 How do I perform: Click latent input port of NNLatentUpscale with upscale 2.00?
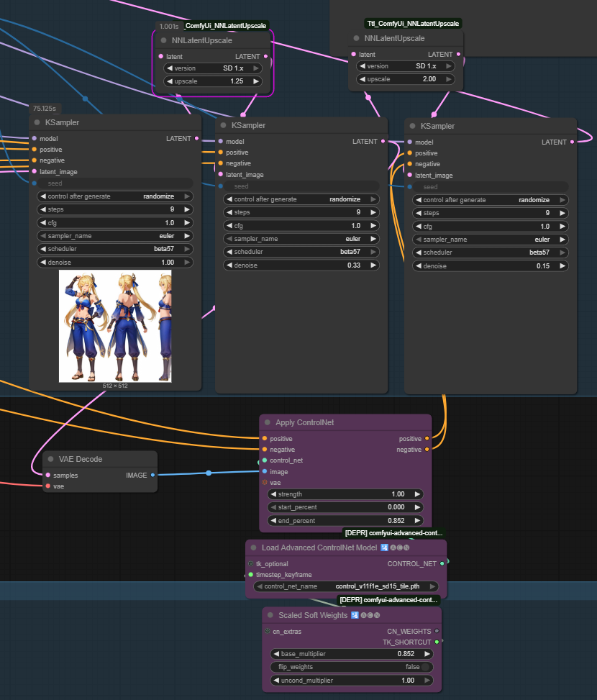354,54
